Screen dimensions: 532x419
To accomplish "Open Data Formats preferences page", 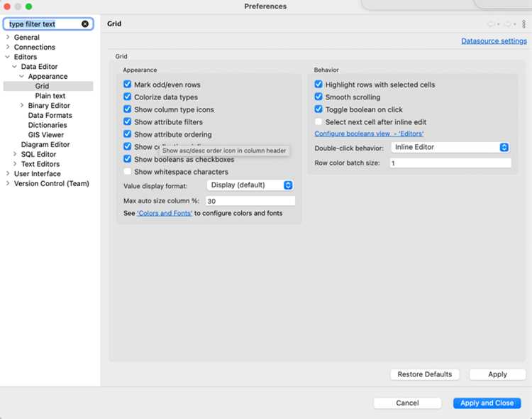I will click(x=50, y=115).
